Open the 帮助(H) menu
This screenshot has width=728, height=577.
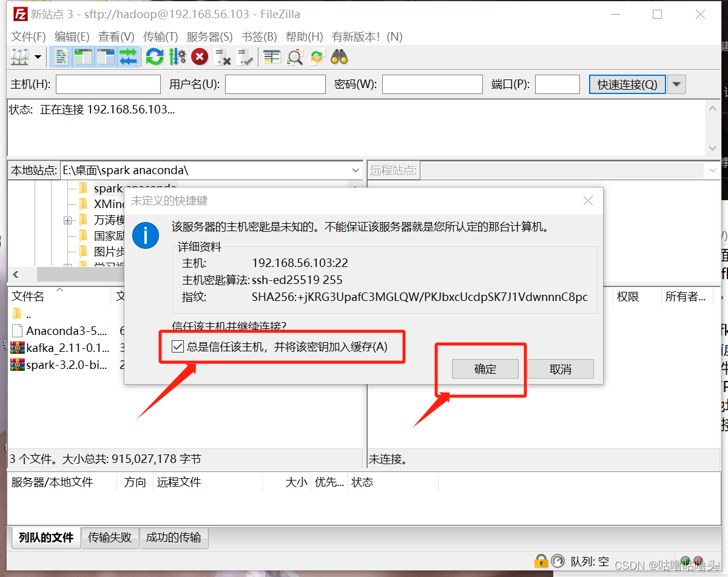click(x=305, y=36)
